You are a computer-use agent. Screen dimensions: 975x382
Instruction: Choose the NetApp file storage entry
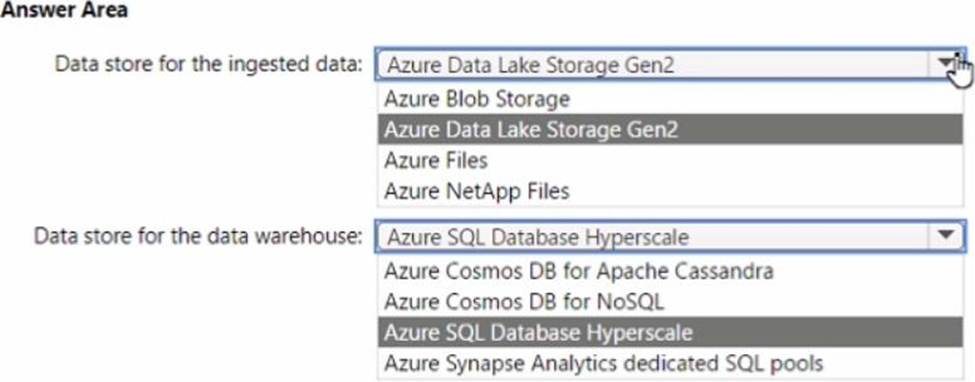pyautogui.click(x=670, y=191)
